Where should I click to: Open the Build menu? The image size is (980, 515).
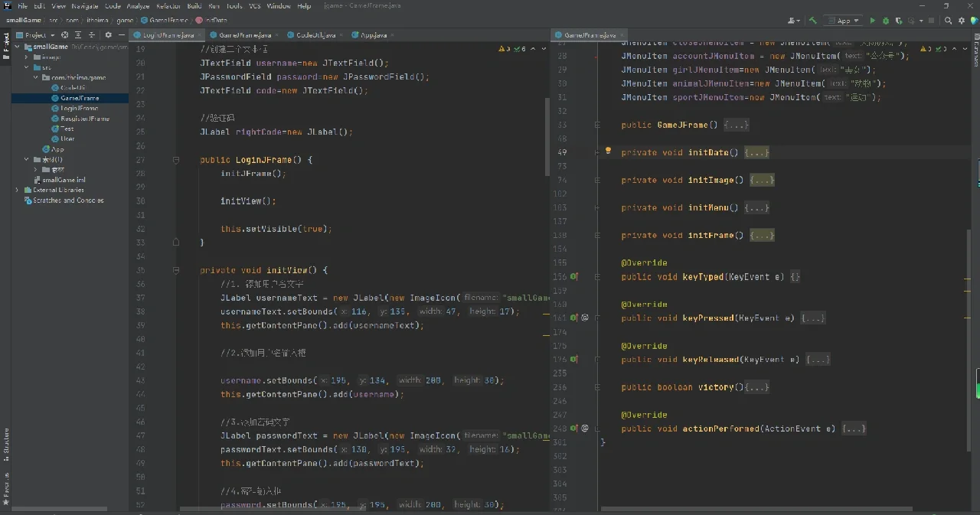(194, 6)
